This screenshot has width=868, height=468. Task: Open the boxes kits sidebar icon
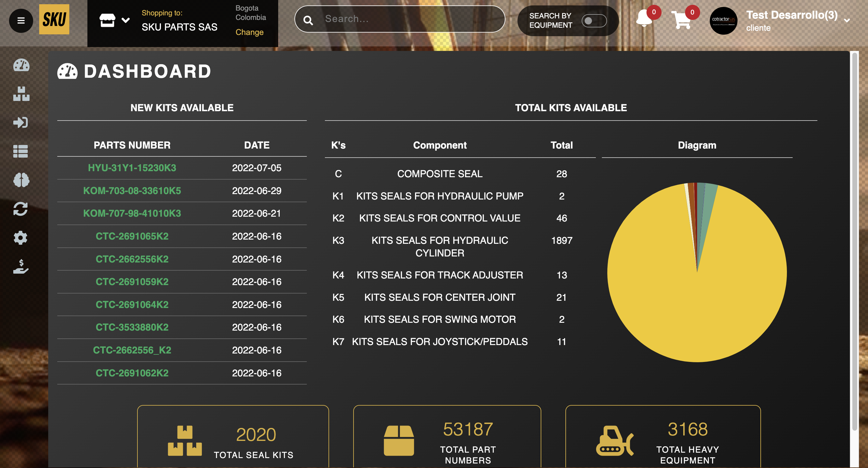(21, 94)
